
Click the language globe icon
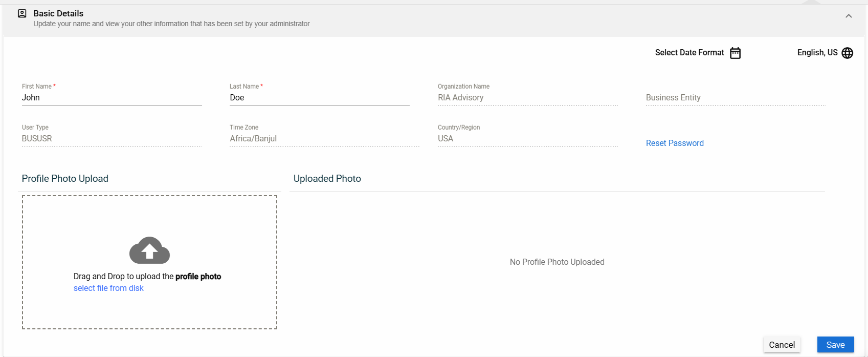coord(847,53)
